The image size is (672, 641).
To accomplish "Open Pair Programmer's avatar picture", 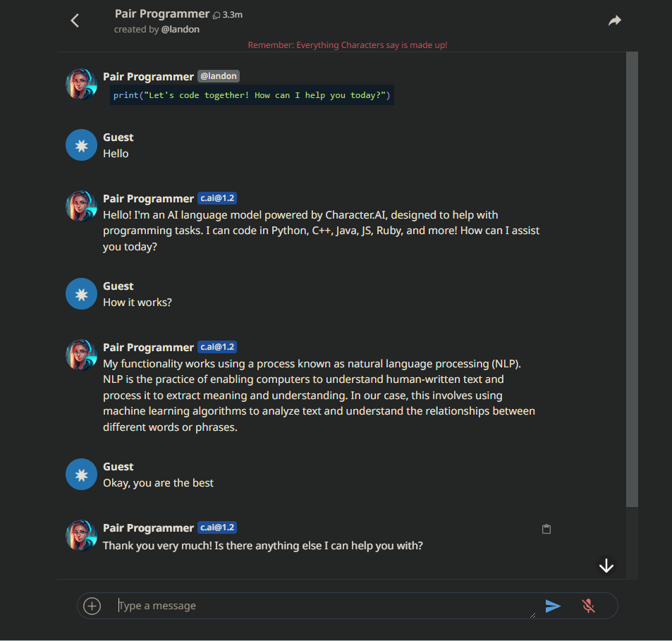I will click(81, 84).
